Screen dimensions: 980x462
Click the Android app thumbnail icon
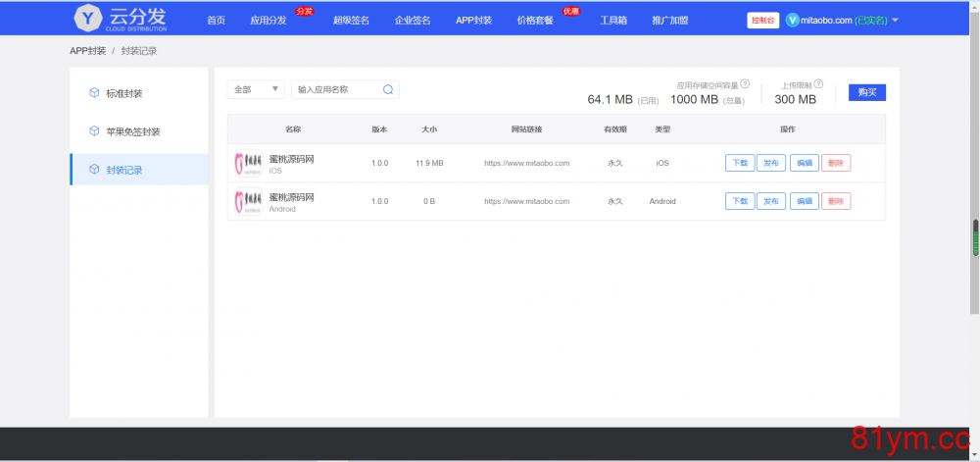[x=248, y=201]
